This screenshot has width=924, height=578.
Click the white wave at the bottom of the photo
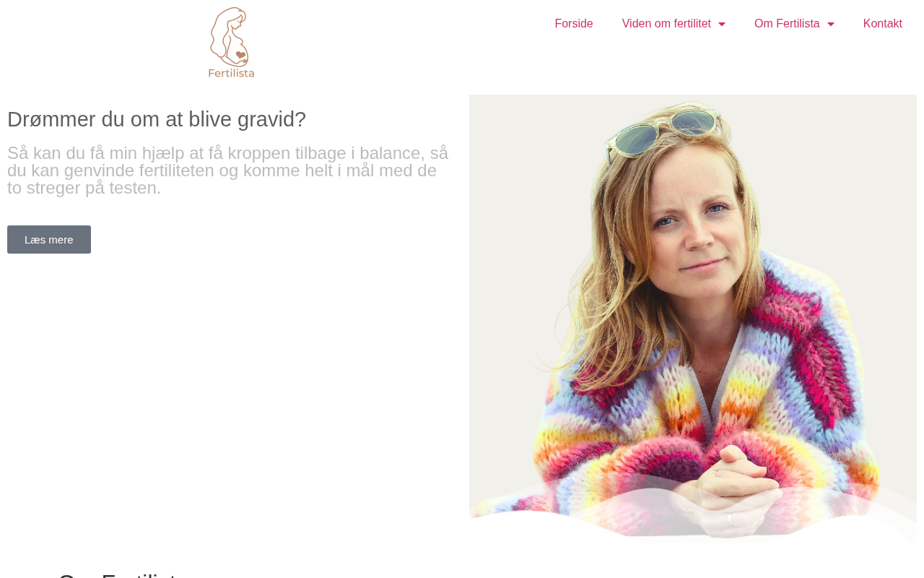click(x=693, y=524)
